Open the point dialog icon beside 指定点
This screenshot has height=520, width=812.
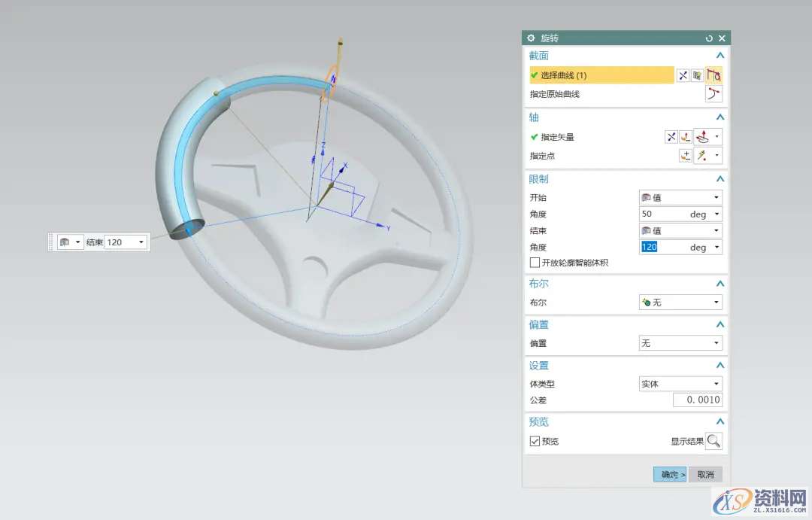tap(685, 156)
